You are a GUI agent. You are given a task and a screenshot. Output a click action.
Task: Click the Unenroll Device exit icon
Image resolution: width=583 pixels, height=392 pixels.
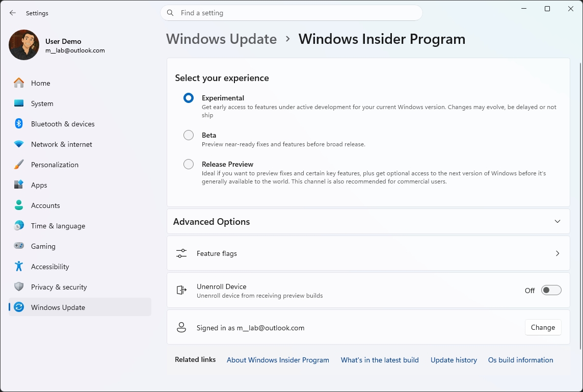coord(181,290)
